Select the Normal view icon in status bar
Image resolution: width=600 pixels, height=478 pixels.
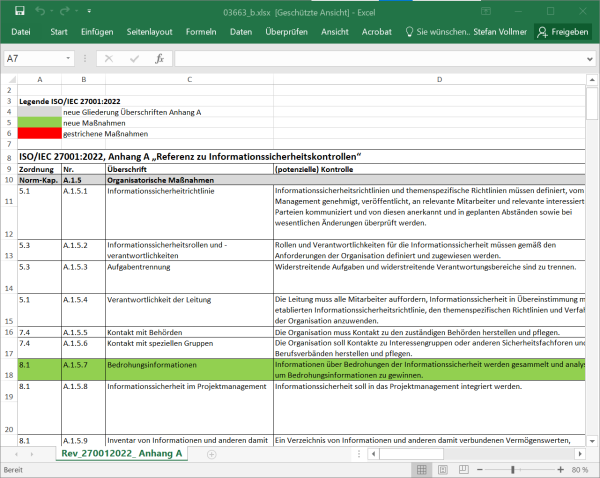click(x=420, y=469)
